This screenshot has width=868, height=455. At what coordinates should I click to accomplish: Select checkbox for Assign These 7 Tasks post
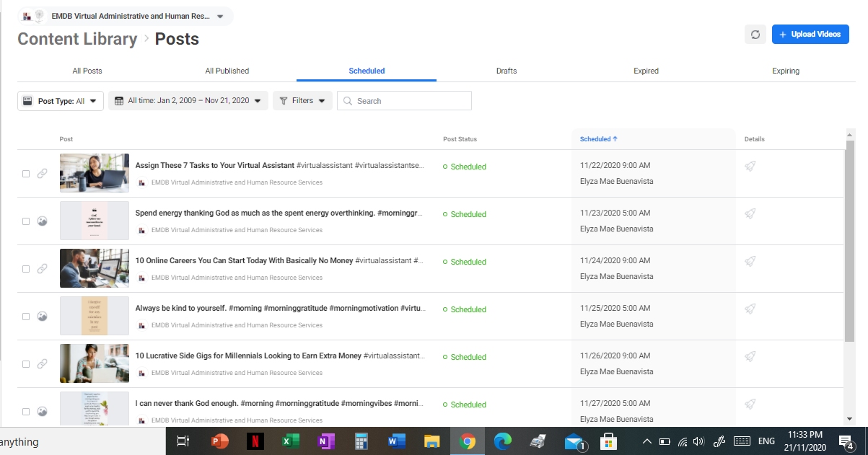point(26,174)
